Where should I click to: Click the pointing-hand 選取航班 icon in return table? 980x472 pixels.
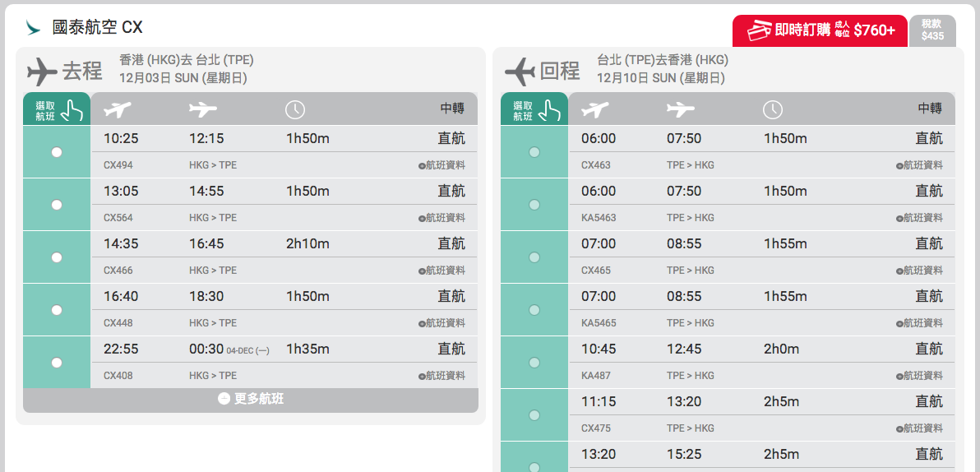(552, 110)
